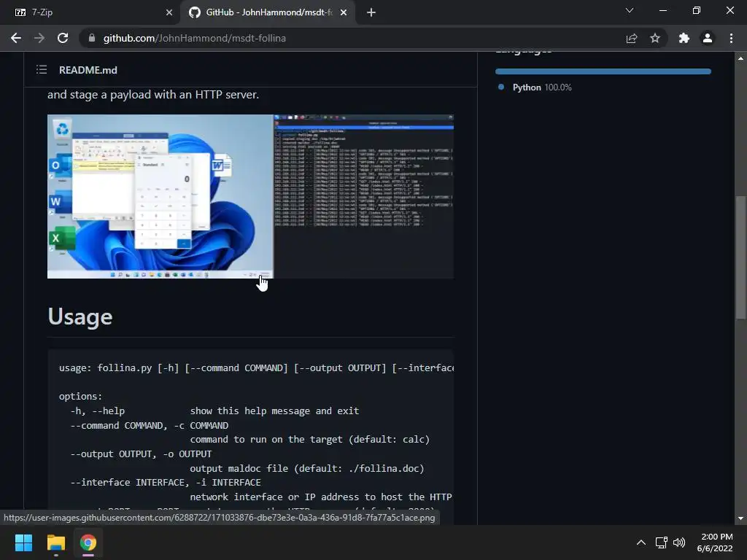Open the Follina demo screenshot image
The width and height of the screenshot is (747, 560).
tap(251, 196)
